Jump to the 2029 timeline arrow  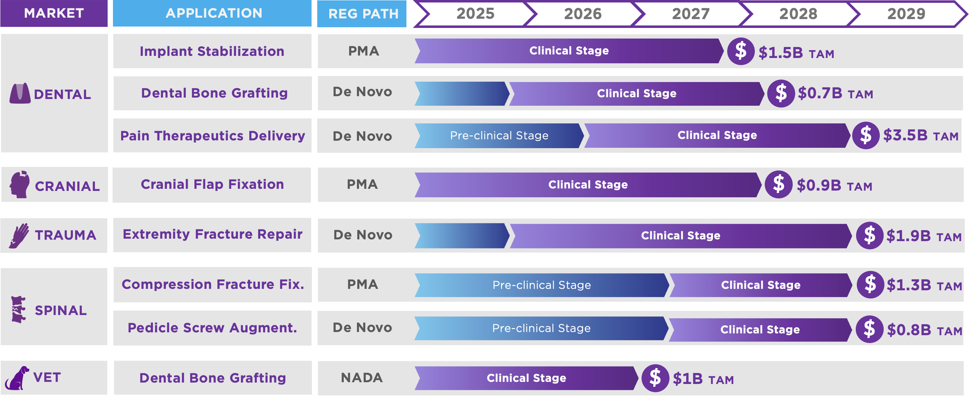[906, 14]
